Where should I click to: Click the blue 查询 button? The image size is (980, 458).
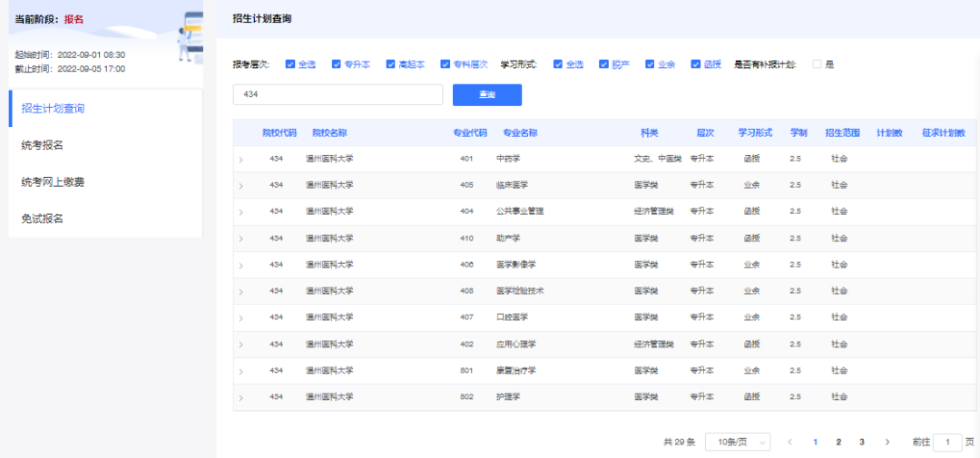click(x=487, y=95)
